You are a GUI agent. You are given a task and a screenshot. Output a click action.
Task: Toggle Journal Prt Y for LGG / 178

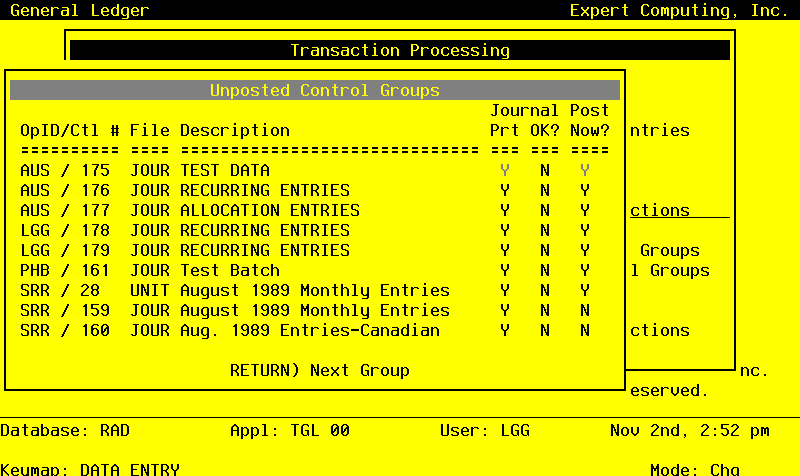coord(505,230)
